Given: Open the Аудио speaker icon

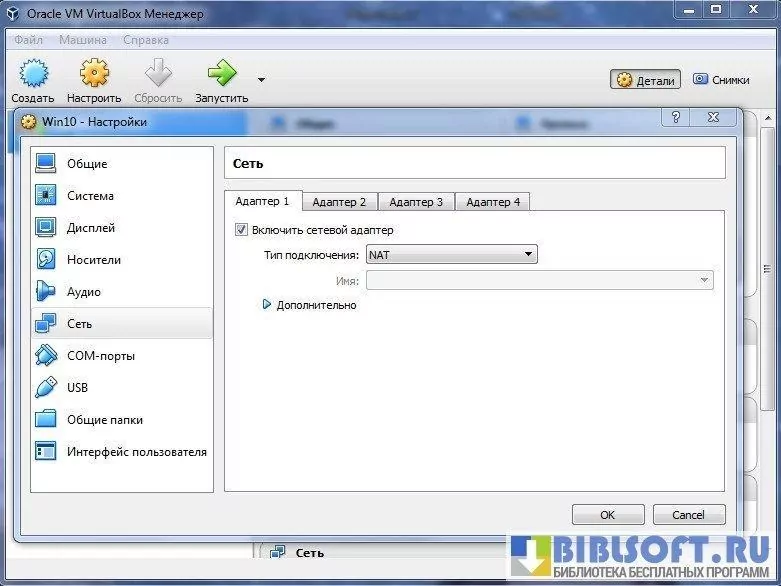Looking at the screenshot, I should (47, 292).
